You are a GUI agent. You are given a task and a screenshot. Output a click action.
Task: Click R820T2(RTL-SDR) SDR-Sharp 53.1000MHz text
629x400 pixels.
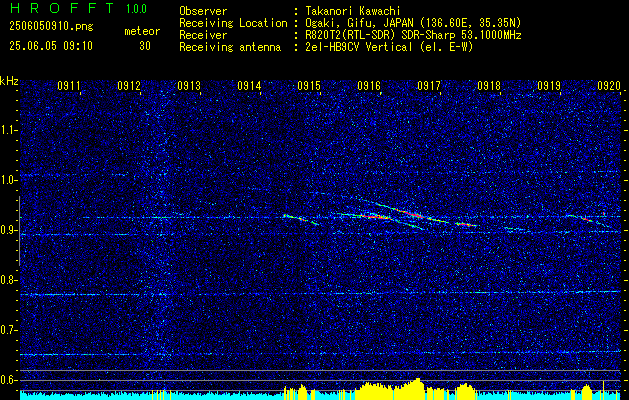(413, 35)
